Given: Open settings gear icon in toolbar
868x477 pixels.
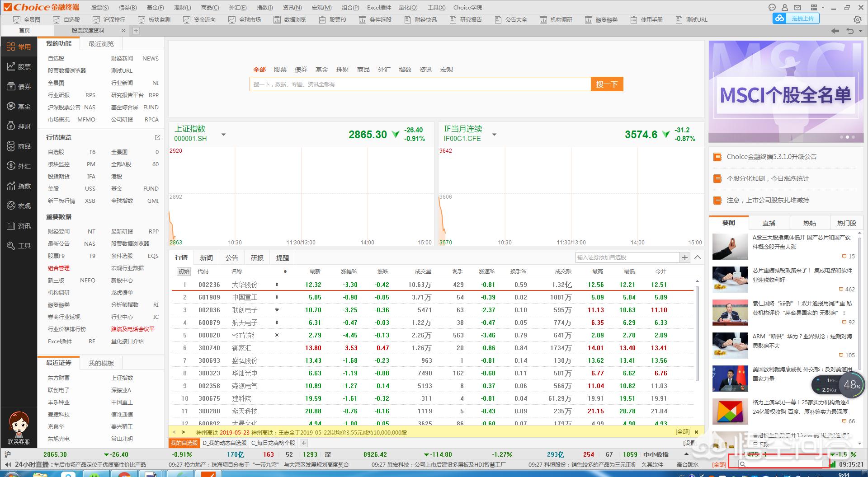Looking at the screenshot, I should (857, 19).
